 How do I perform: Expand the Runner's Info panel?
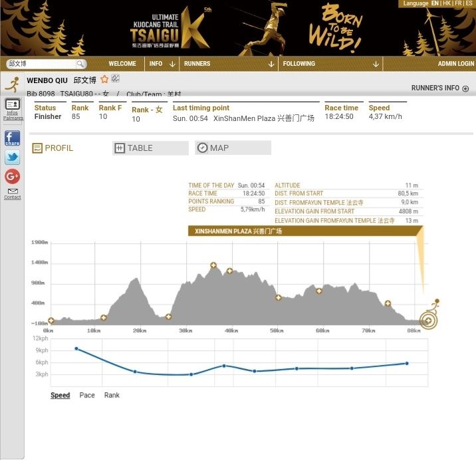tap(439, 88)
